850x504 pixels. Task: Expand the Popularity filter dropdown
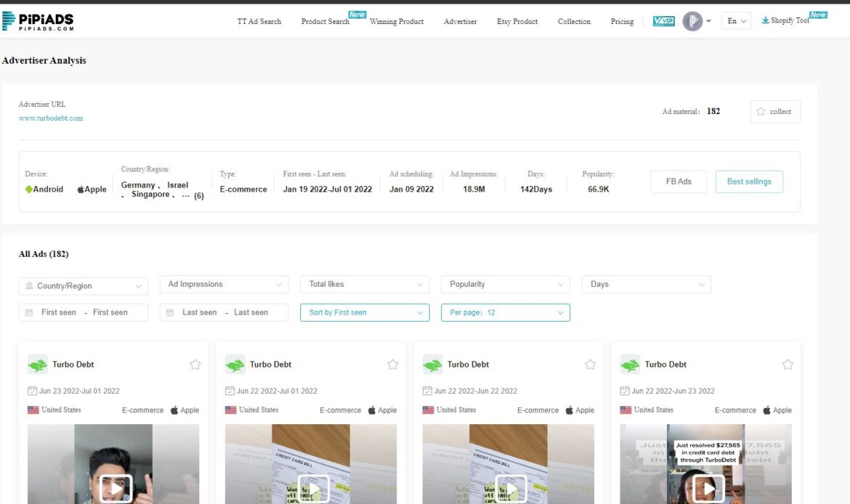coord(505,285)
